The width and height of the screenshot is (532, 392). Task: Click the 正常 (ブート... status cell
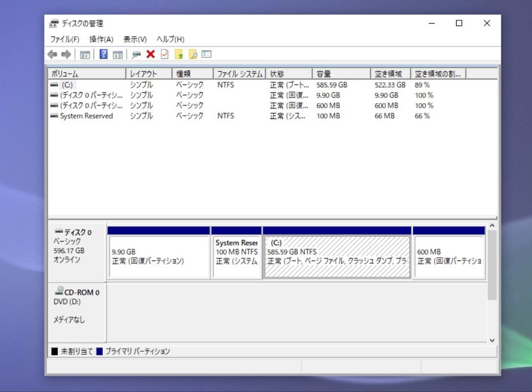[x=290, y=85]
